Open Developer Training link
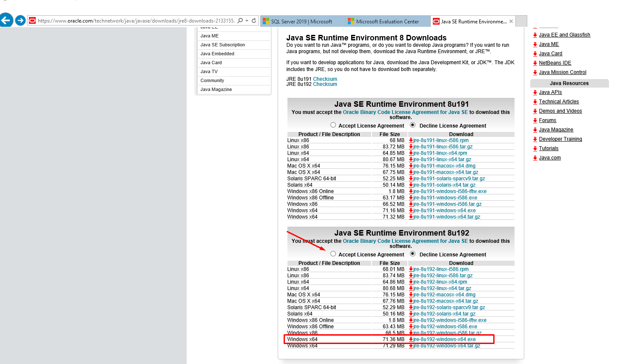 [x=560, y=139]
